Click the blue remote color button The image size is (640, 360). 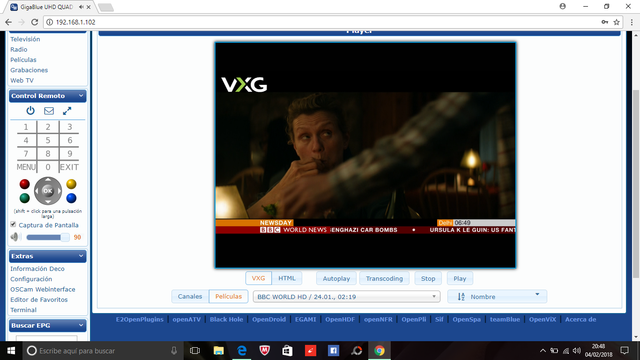(x=71, y=198)
